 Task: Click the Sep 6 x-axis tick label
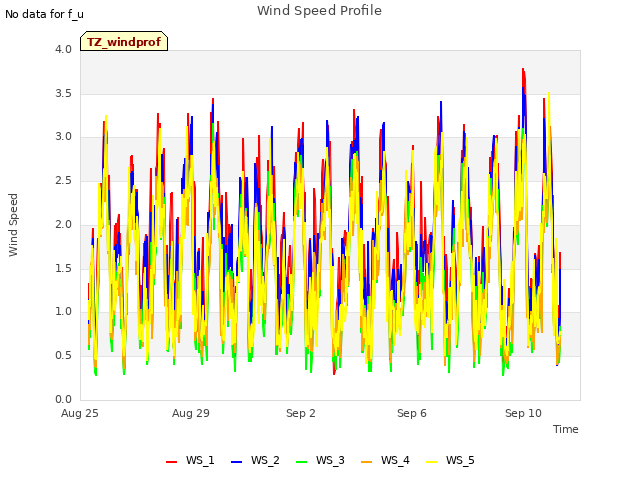click(x=412, y=413)
